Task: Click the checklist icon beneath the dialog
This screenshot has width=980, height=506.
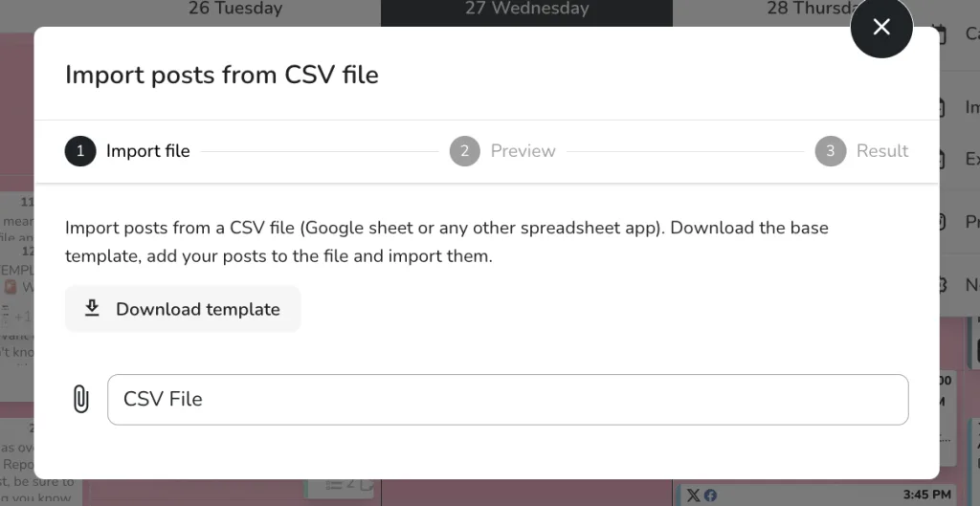Action: [333, 484]
